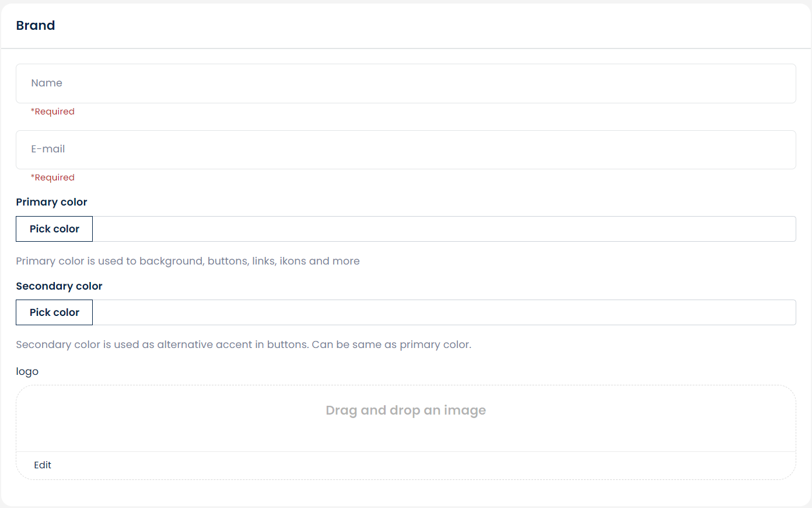Click the Secondary color value field
This screenshot has width=812, height=508.
(x=444, y=312)
